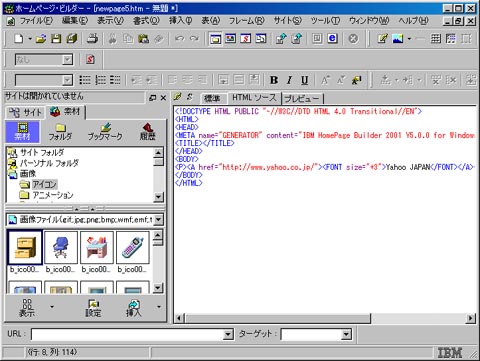Switch to the サイト panel tab
This screenshot has width=480, height=361.
(26, 112)
